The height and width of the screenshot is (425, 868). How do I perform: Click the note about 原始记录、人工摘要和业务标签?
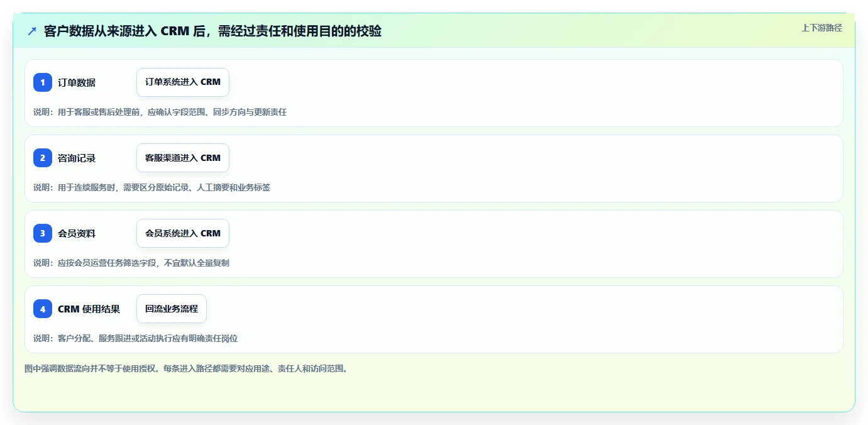pyautogui.click(x=151, y=187)
